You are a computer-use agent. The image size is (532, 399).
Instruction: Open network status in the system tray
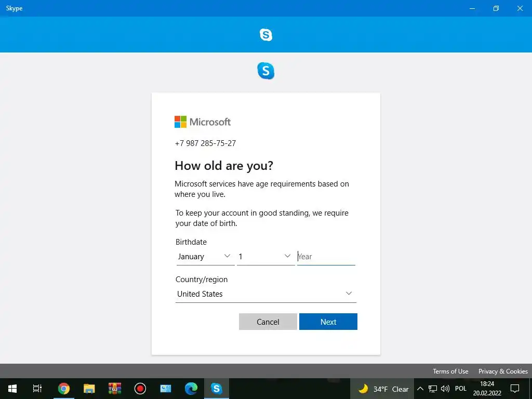click(433, 389)
